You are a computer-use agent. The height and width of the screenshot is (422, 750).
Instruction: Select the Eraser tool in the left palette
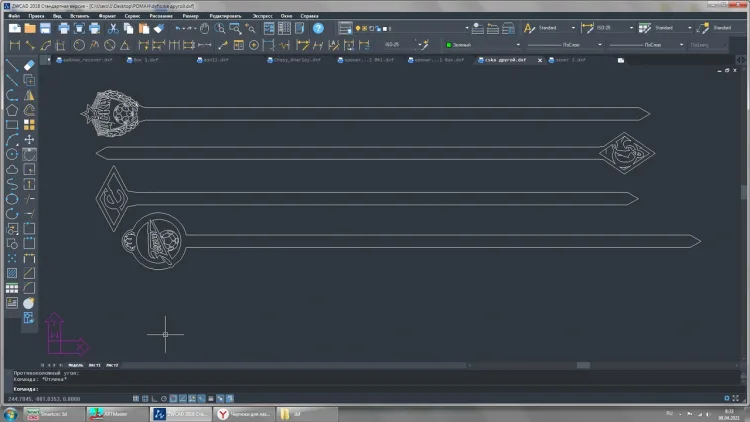29,65
